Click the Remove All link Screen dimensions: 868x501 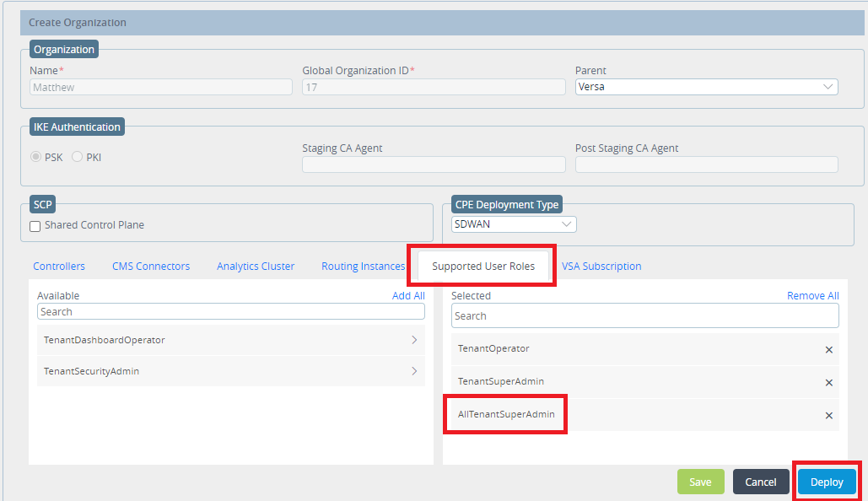pyautogui.click(x=812, y=295)
